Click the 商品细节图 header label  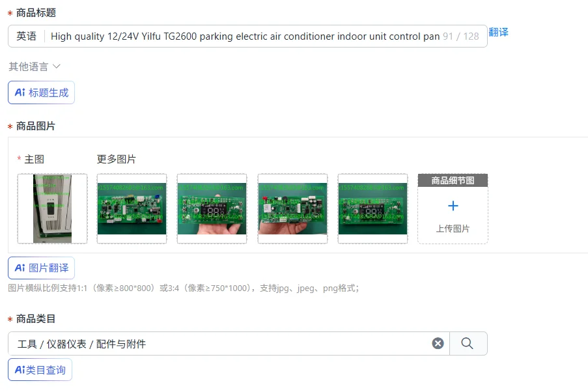pos(453,180)
